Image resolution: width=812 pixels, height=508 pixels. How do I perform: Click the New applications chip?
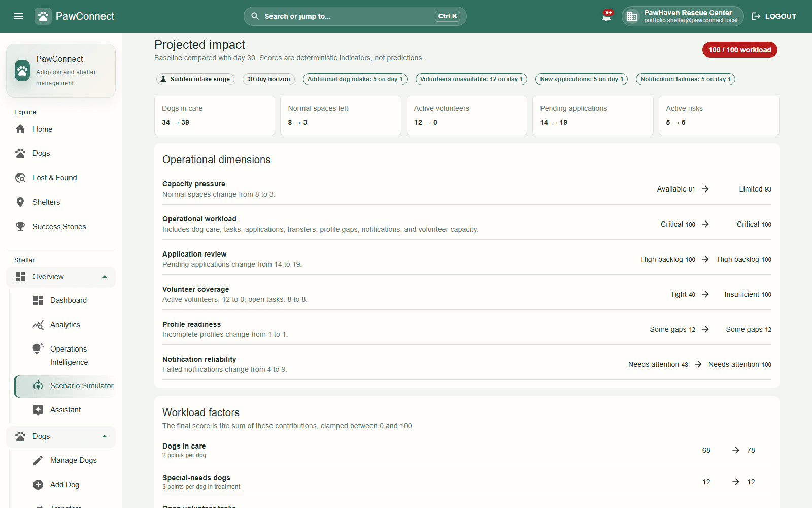582,79
